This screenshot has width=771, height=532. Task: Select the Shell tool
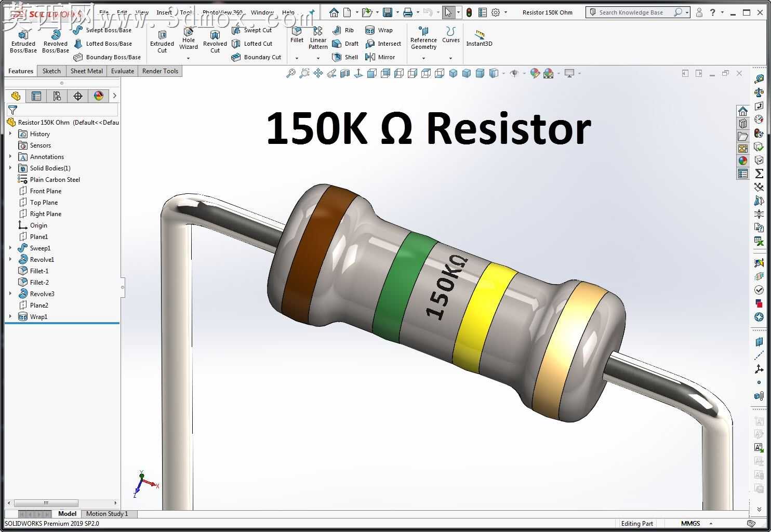tap(345, 57)
